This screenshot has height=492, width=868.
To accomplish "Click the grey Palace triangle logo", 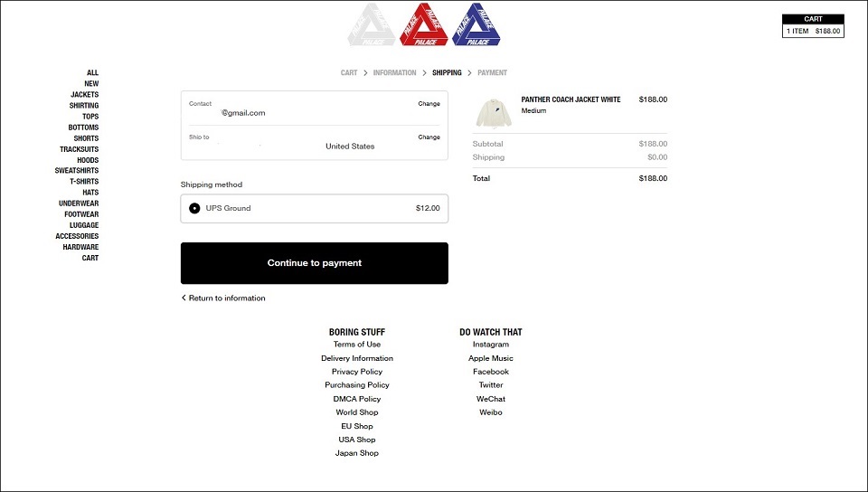I will [x=372, y=25].
